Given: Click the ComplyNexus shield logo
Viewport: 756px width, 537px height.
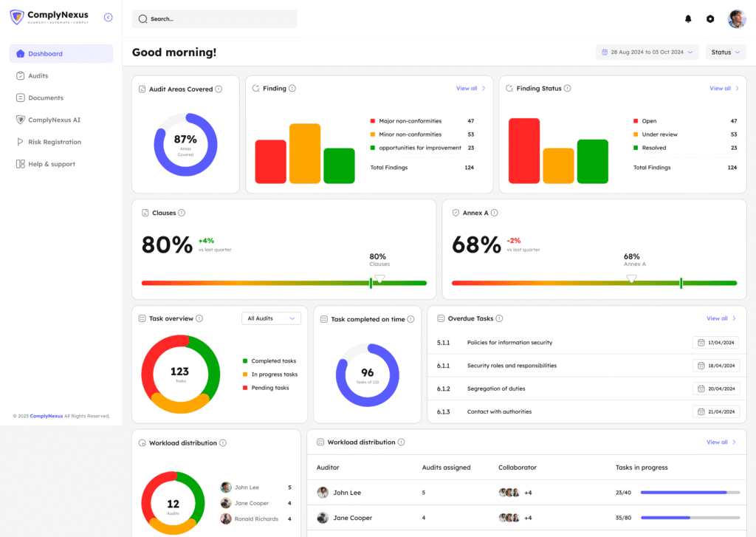Looking at the screenshot, I should tap(17, 17).
